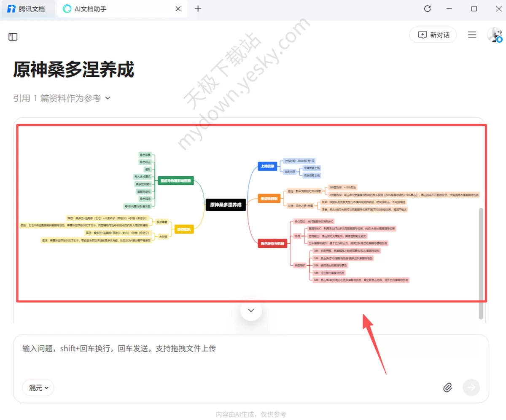The width and height of the screenshot is (506, 420).
Task: Open the 混元 model selector dropdown
Action: point(38,388)
